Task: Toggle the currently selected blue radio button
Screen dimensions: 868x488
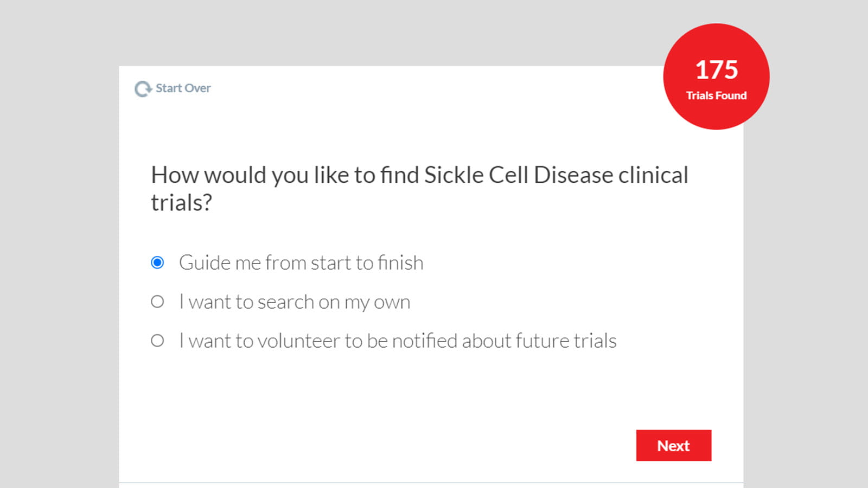Action: (157, 262)
